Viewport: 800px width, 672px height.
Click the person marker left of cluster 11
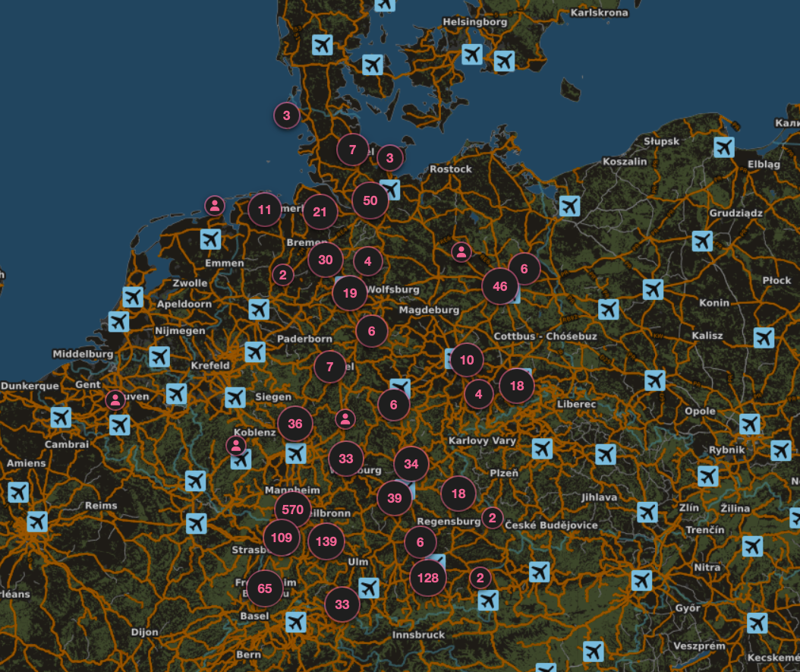(216, 205)
